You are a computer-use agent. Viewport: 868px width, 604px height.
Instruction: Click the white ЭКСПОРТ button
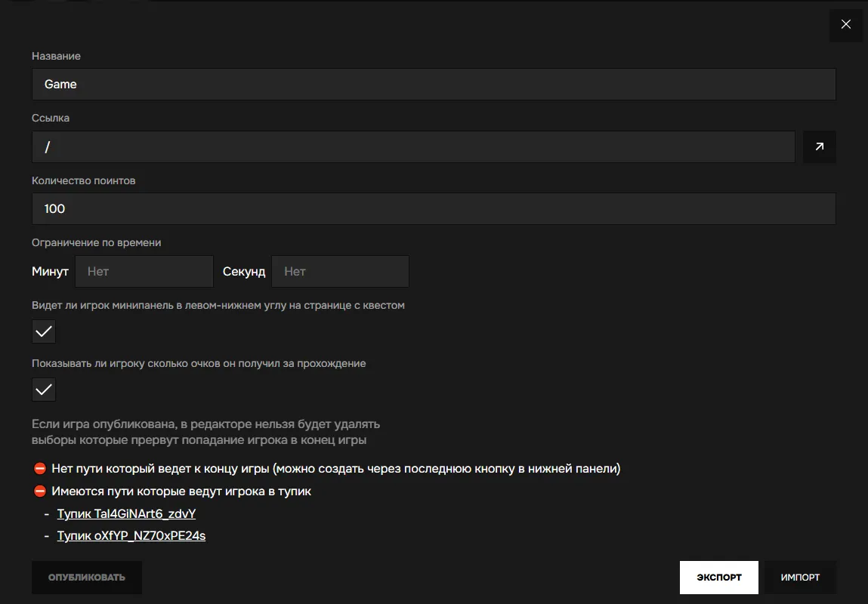[x=718, y=578]
